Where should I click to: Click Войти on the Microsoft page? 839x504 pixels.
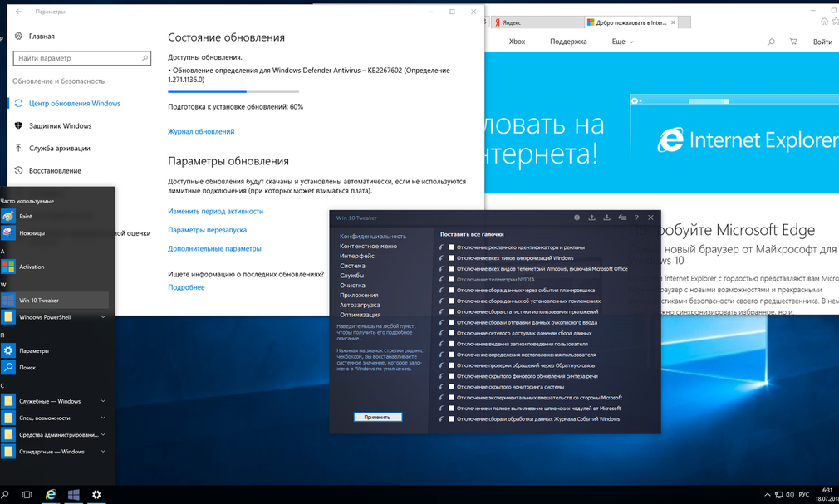822,42
